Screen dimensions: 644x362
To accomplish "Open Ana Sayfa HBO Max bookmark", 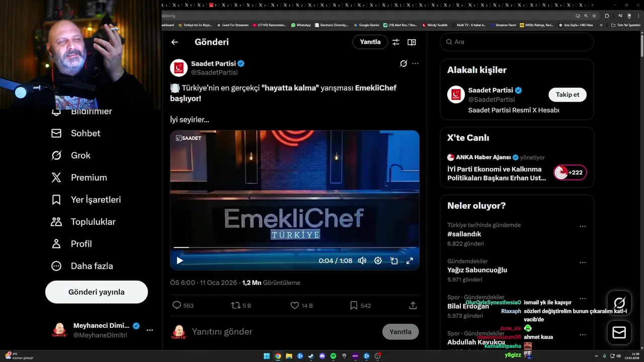I will pos(576,25).
